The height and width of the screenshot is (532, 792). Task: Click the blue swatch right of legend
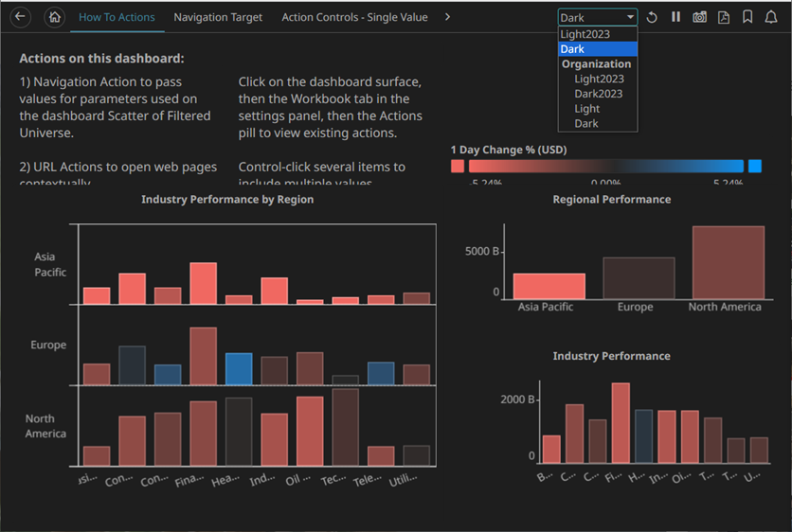(755, 167)
